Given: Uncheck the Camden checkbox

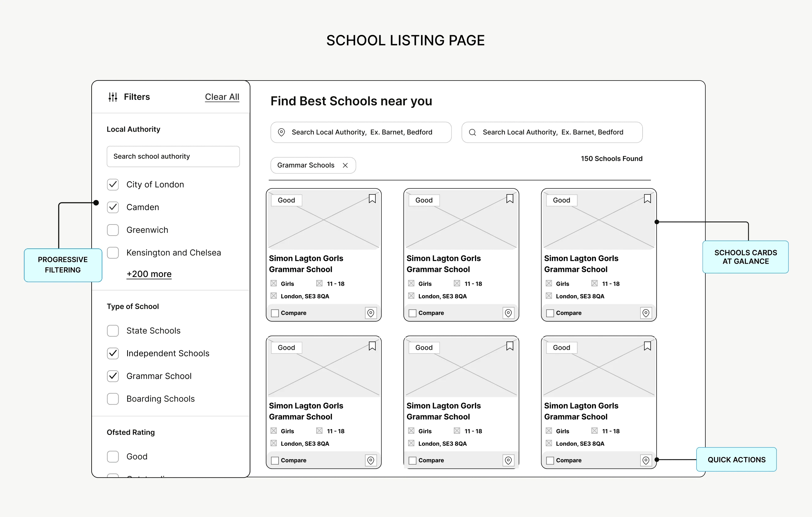Looking at the screenshot, I should (x=113, y=207).
